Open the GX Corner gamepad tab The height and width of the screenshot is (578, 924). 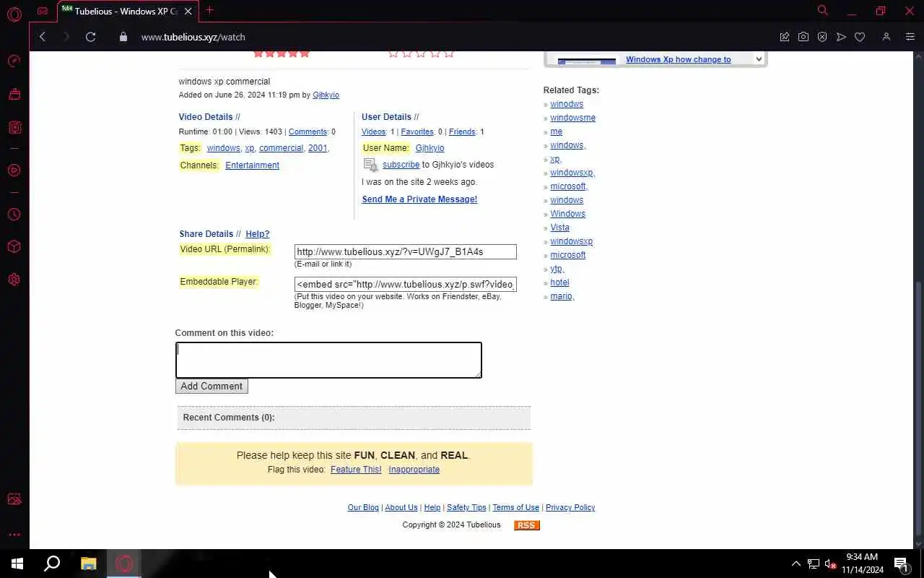click(43, 11)
